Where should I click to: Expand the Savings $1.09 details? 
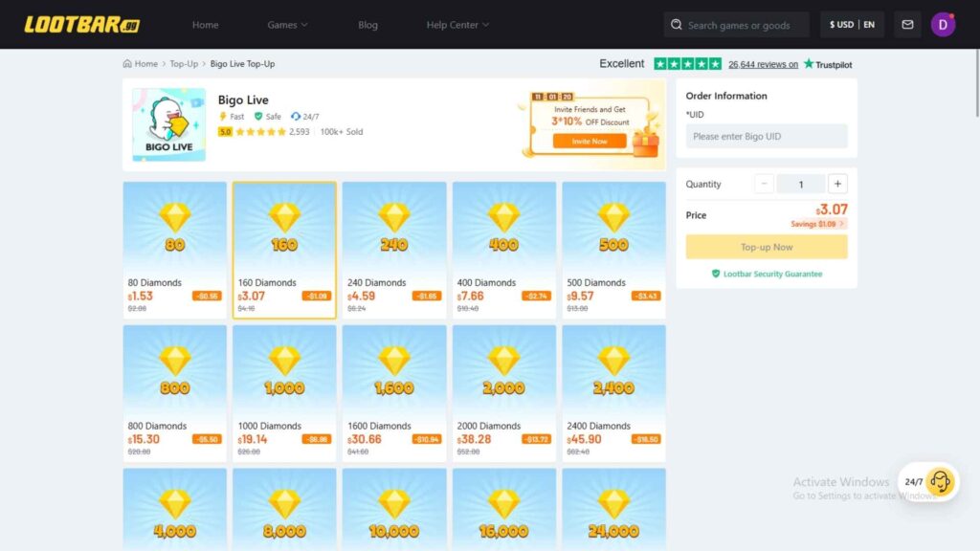[818, 224]
